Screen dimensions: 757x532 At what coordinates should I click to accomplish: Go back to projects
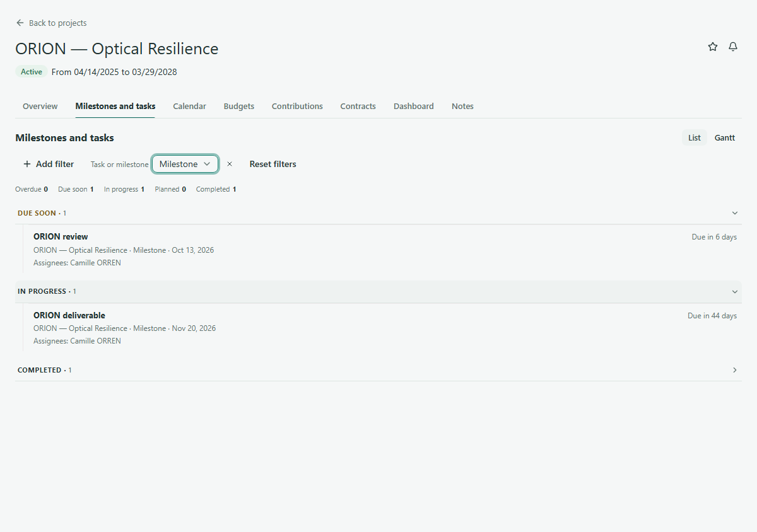tap(51, 23)
